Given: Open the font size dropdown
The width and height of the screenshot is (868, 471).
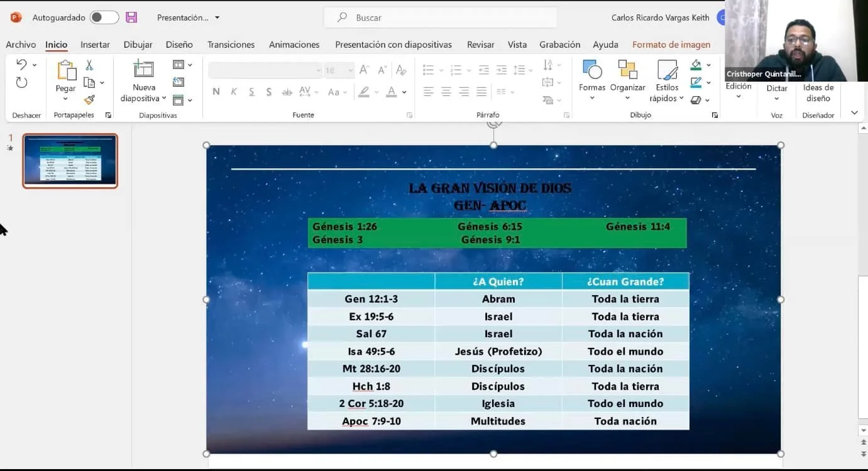Looking at the screenshot, I should pos(350,70).
